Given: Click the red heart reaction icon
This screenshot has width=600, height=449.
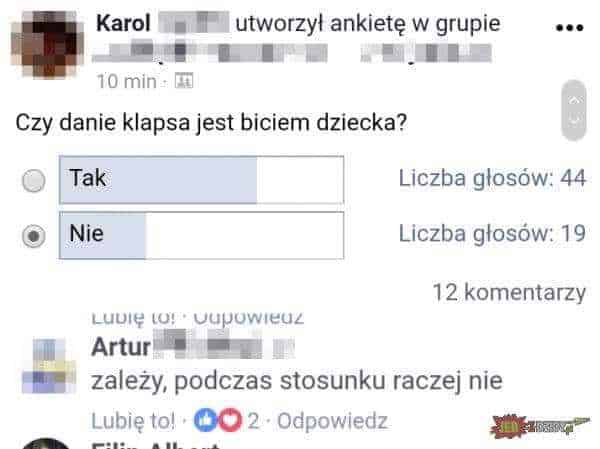Looking at the screenshot, I should coord(230,420).
